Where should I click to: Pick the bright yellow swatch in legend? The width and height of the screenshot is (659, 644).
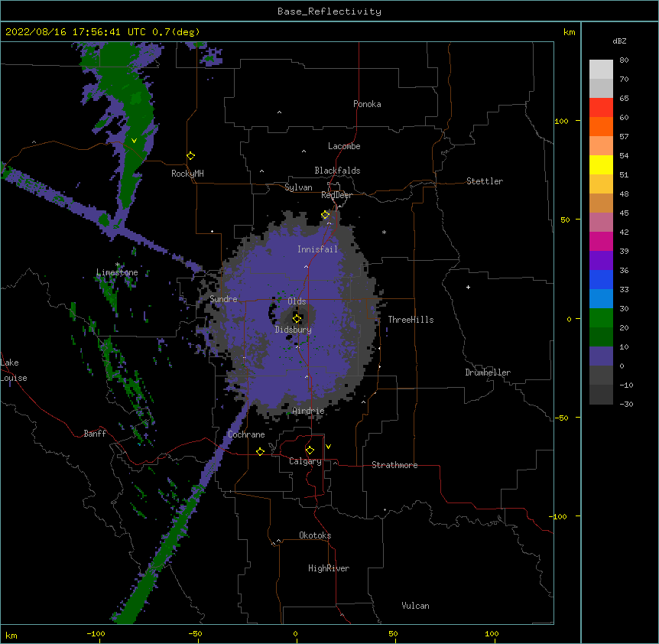tap(601, 164)
